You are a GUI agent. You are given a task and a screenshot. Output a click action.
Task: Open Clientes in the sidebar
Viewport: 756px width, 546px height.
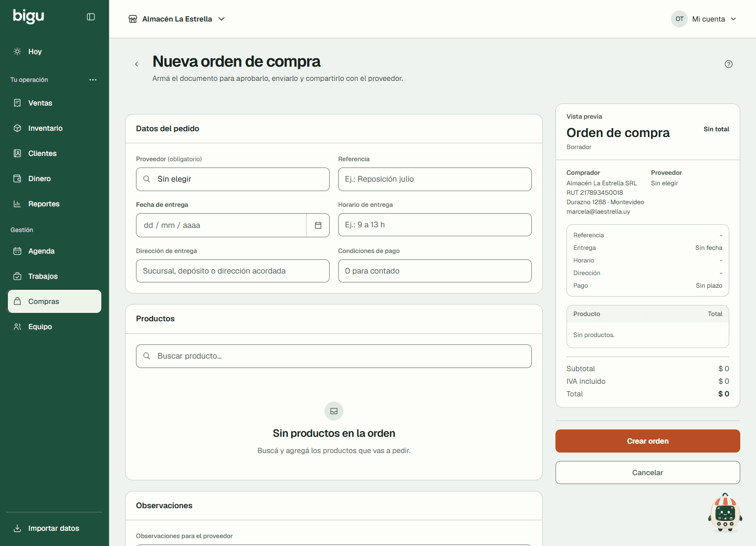(55, 153)
